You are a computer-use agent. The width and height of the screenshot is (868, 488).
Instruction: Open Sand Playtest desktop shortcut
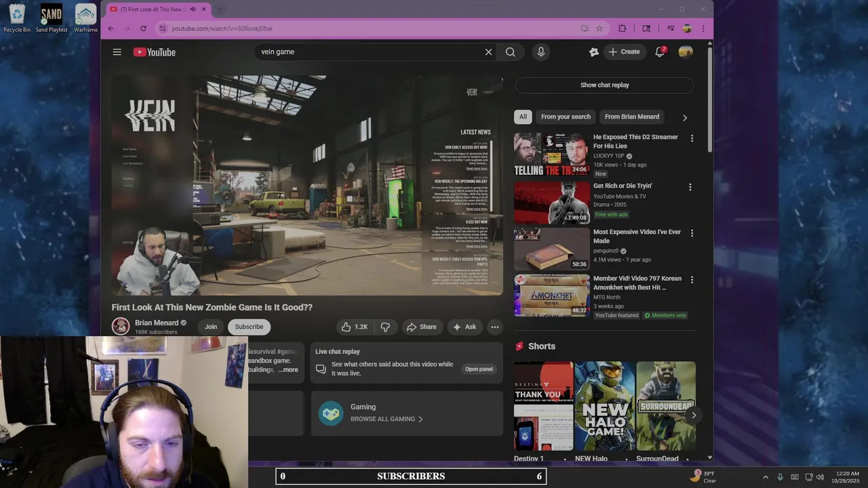pyautogui.click(x=52, y=18)
